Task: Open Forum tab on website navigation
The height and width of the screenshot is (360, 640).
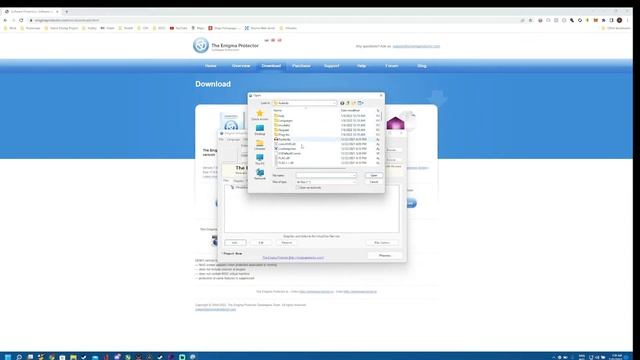Action: tap(391, 66)
